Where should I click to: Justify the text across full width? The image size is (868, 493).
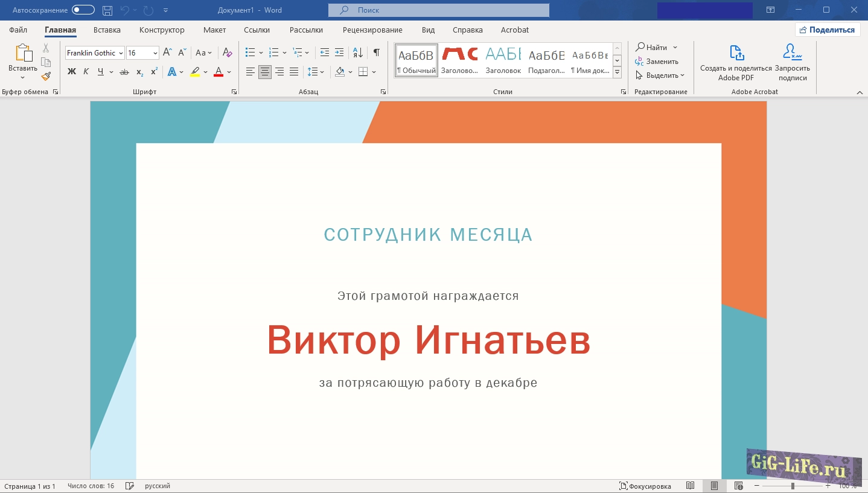coord(294,72)
